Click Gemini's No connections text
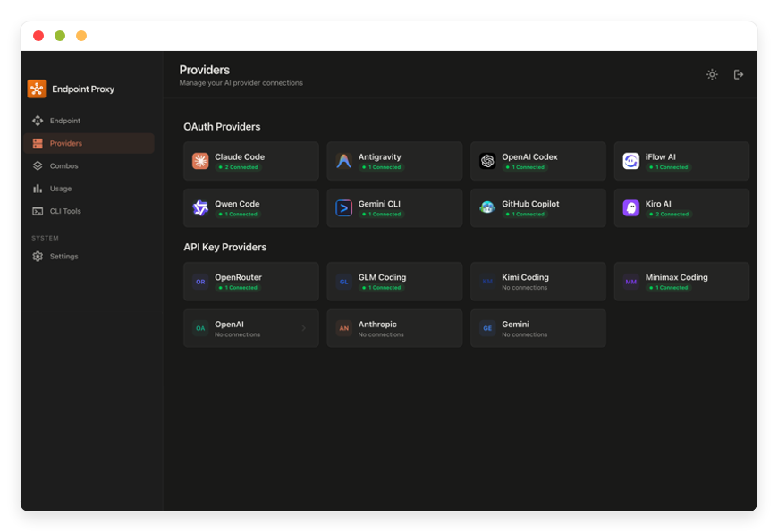 coord(524,334)
